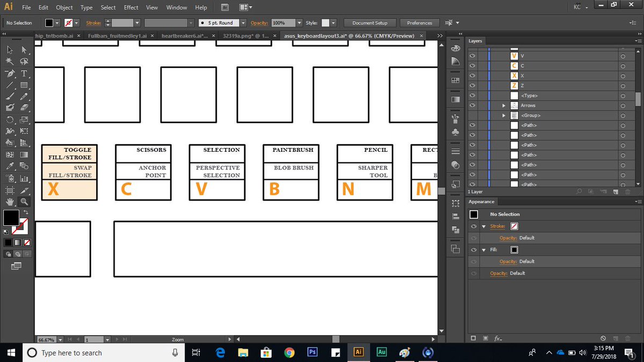644x362 pixels.
Task: Expand the Arrows group in Layers
Action: [x=503, y=106]
